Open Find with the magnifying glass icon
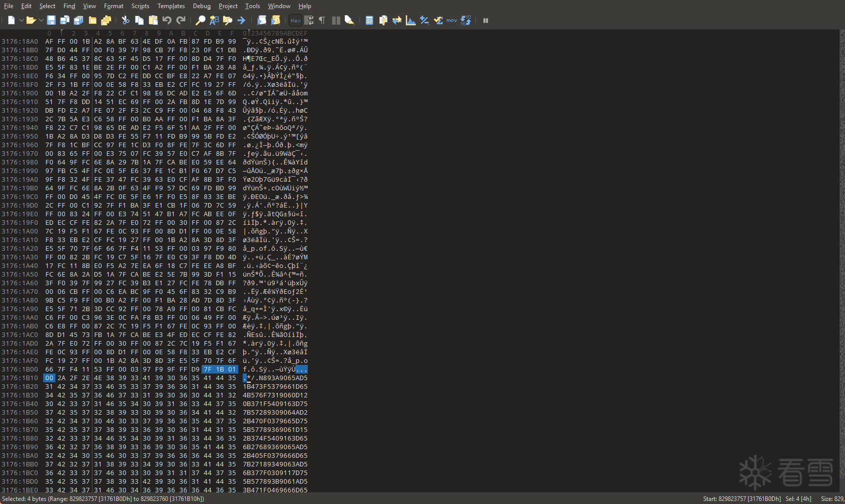The width and height of the screenshot is (845, 504). 201,20
